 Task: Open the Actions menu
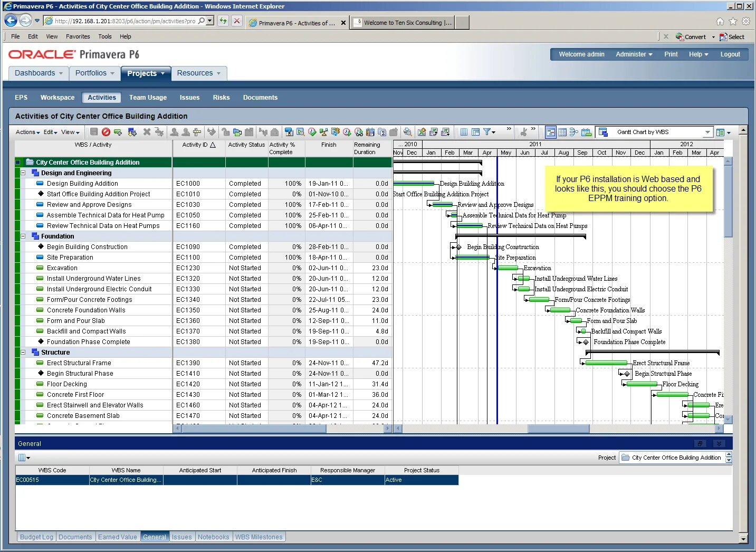[x=27, y=132]
